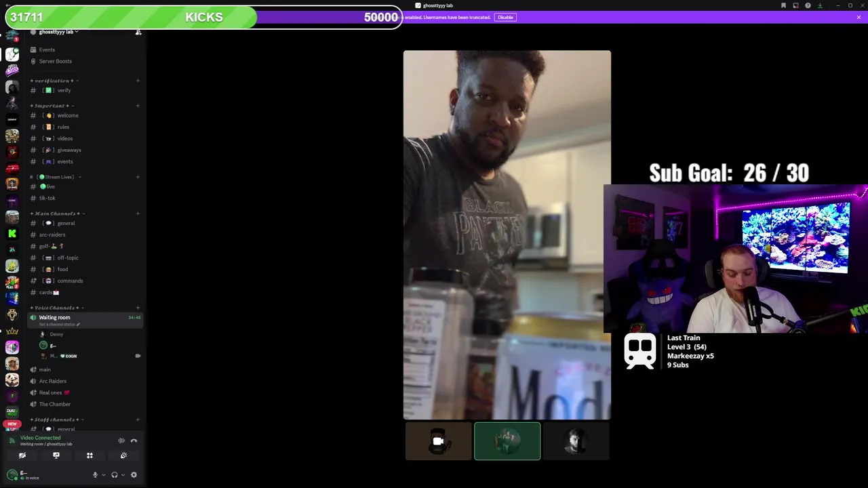Add channel to Voice Channels category
The height and width of the screenshot is (488, 868).
pos(138,308)
